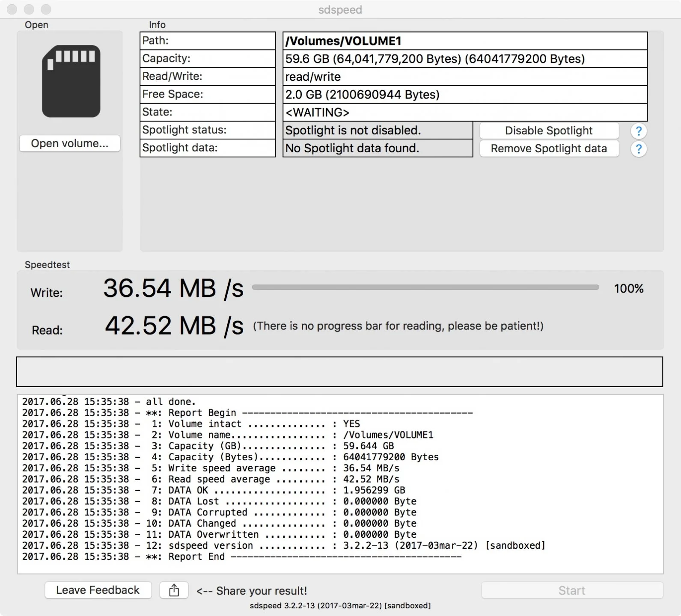Click the no progress bar for reading note

(398, 326)
